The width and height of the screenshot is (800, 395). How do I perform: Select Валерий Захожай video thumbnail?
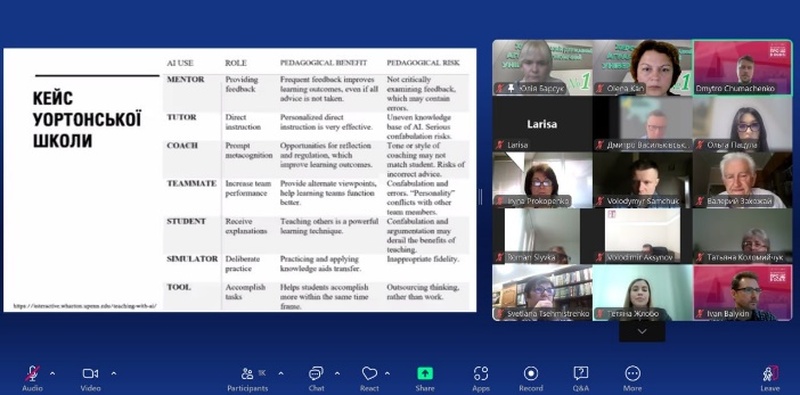point(742,180)
